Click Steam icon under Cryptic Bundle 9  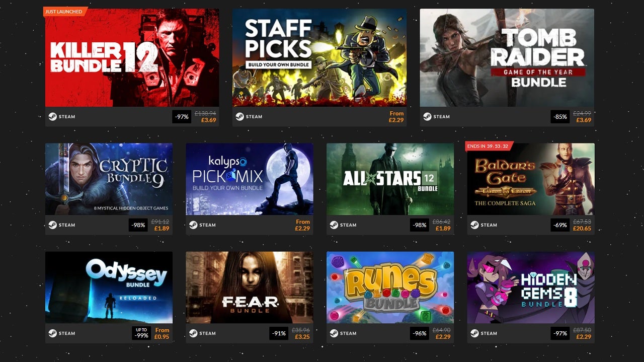click(x=52, y=225)
